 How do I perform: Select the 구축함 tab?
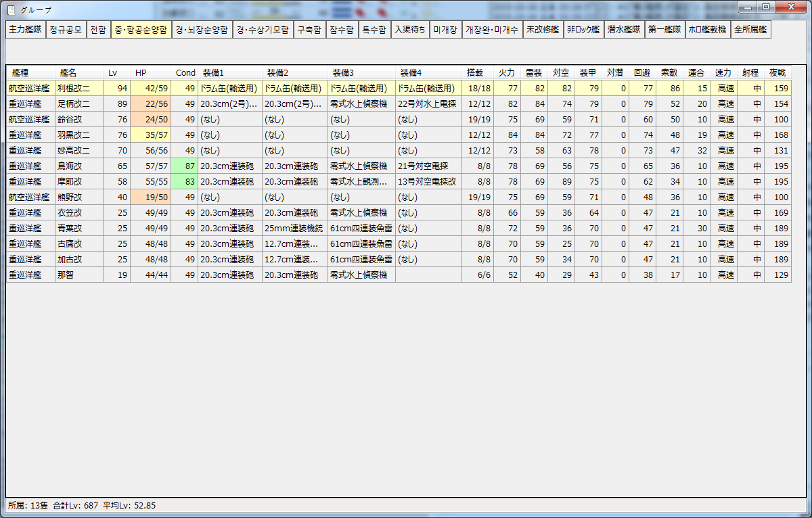pos(310,30)
